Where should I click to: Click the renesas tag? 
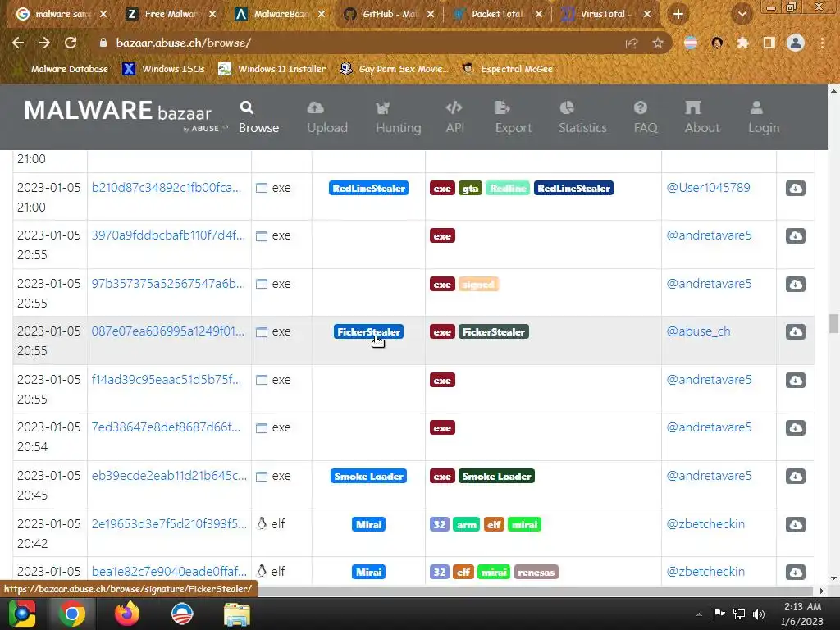click(536, 572)
